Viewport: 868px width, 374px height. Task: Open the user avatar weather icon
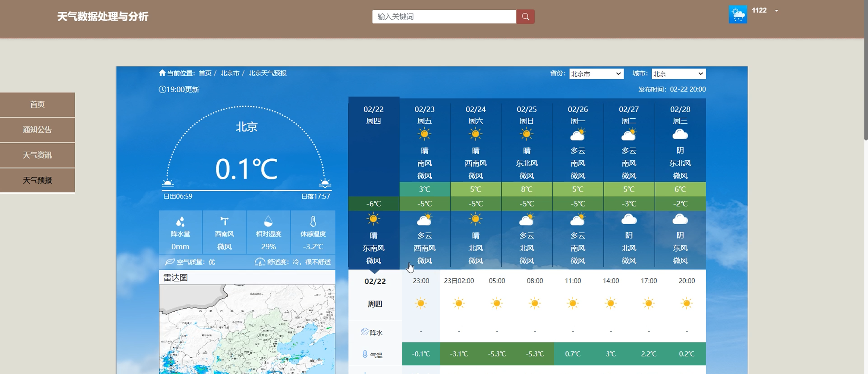tap(737, 14)
